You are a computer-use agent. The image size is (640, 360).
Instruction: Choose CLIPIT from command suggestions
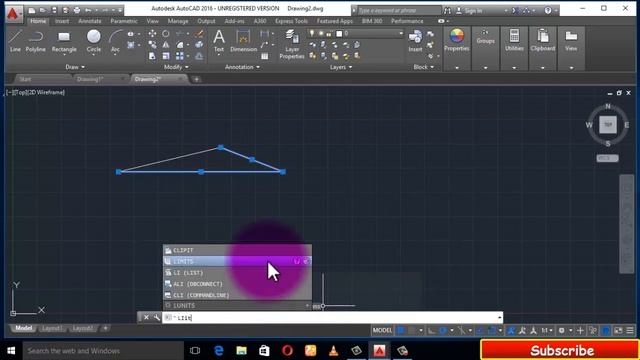coord(237,250)
